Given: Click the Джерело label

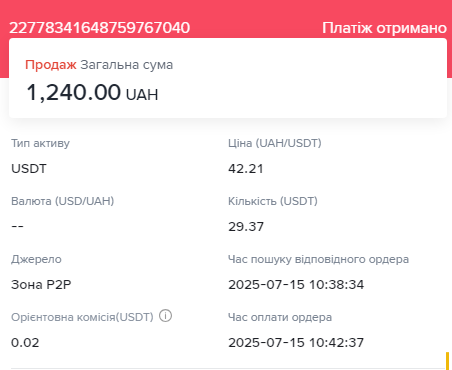Looking at the screenshot, I should coord(36,259).
